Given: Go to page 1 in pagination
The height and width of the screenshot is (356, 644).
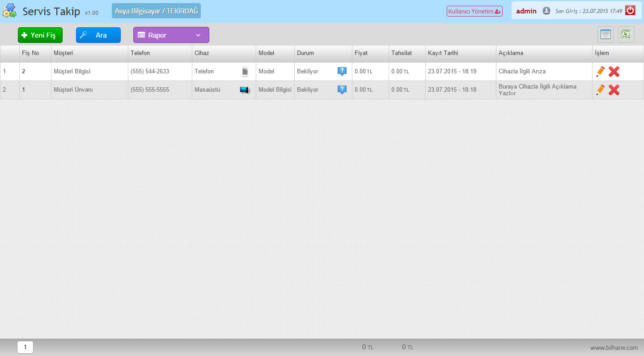Looking at the screenshot, I should 25,347.
